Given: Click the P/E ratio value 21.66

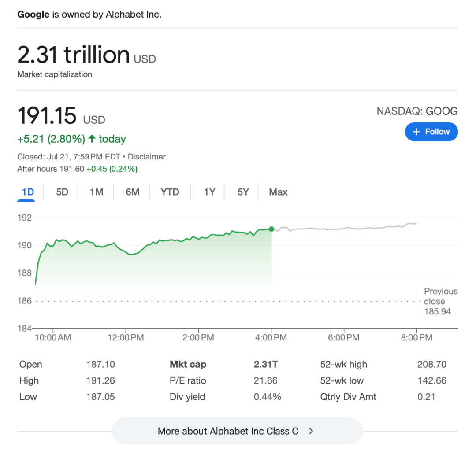Looking at the screenshot, I should [x=266, y=380].
